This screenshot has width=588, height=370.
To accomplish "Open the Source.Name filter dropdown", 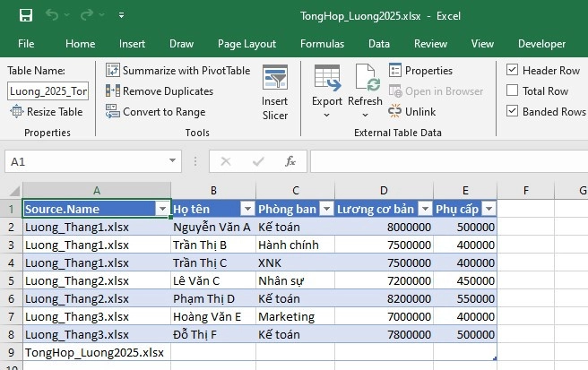I will (163, 209).
